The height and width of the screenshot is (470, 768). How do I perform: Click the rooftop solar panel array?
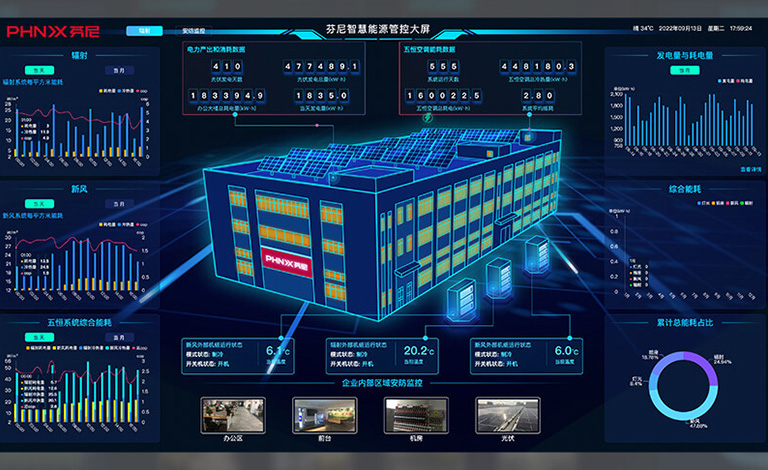[x=330, y=150]
